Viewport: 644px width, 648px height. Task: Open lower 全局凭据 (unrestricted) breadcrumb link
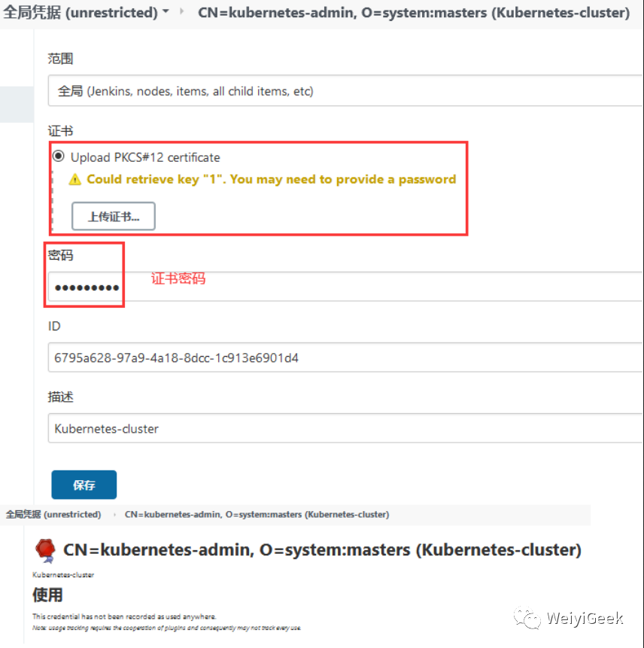[53, 515]
